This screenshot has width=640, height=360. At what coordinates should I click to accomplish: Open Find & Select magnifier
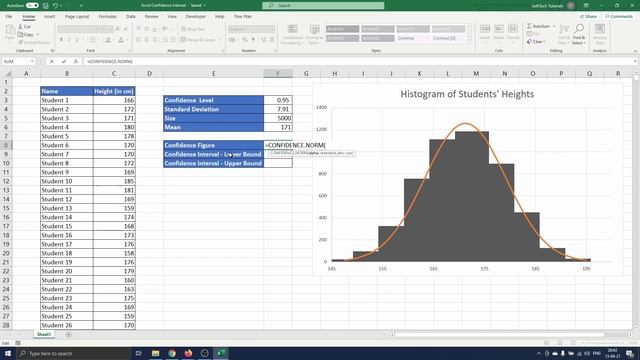[579, 34]
